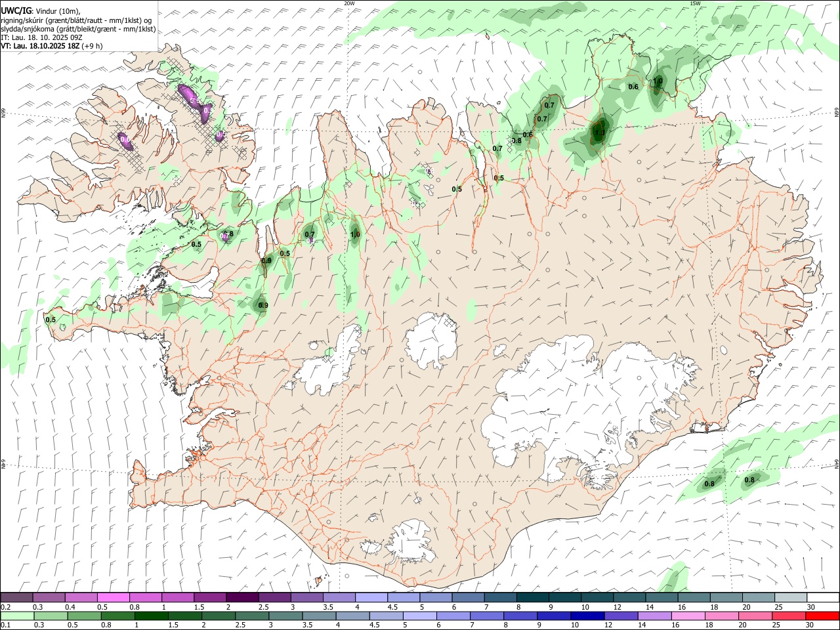Click the "VT: Lau. 18.10.2025 18Z (+9 h)" line
The width and height of the screenshot is (840, 630).
point(51,46)
